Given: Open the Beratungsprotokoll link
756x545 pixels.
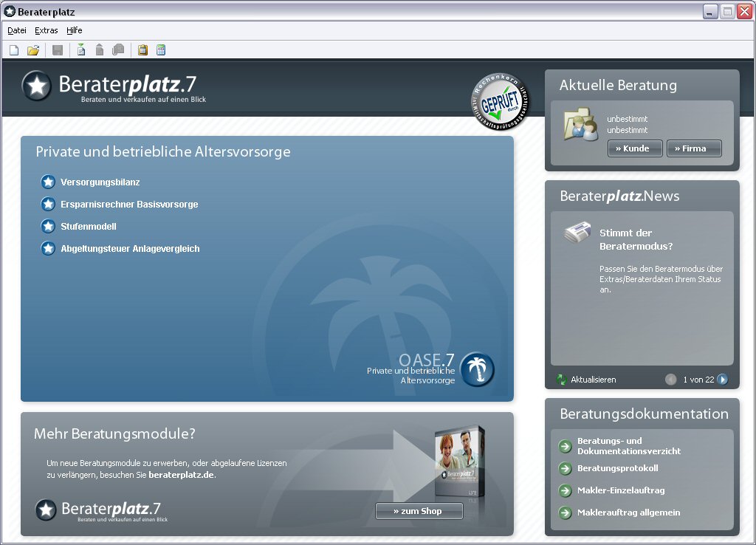Looking at the screenshot, I should [618, 468].
